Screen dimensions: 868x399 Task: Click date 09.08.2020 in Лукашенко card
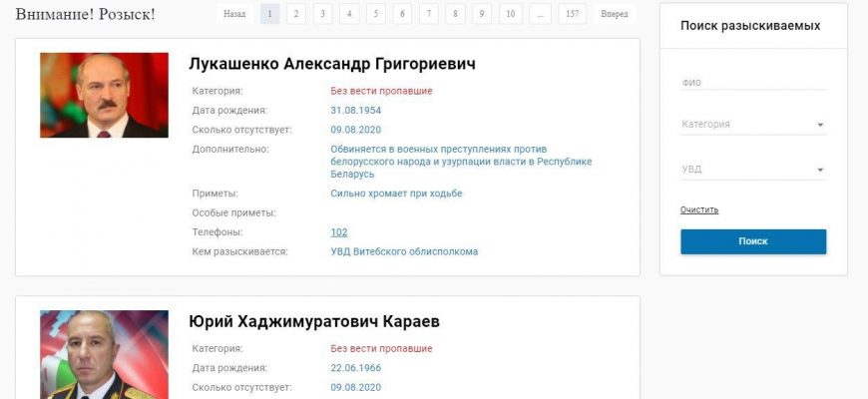tap(356, 130)
